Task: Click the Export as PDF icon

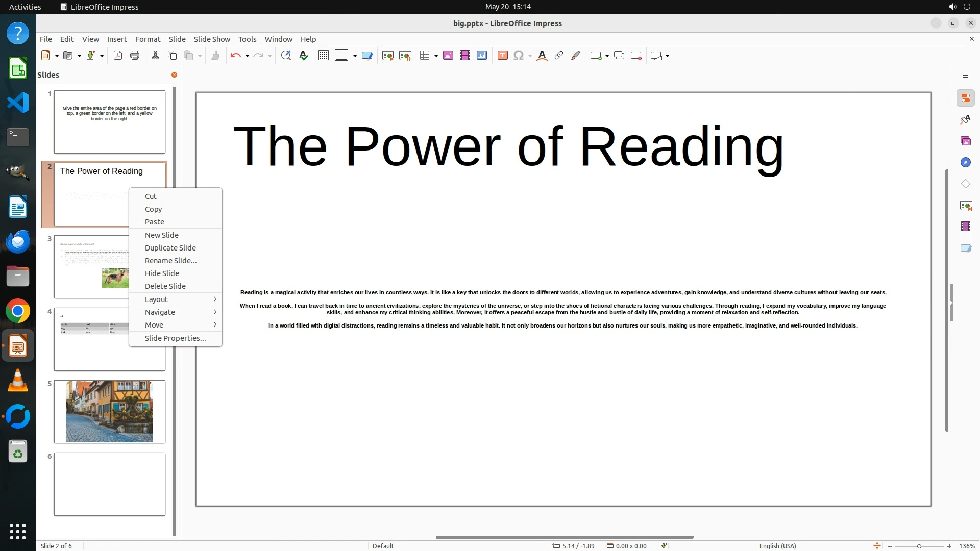Action: pos(118,56)
